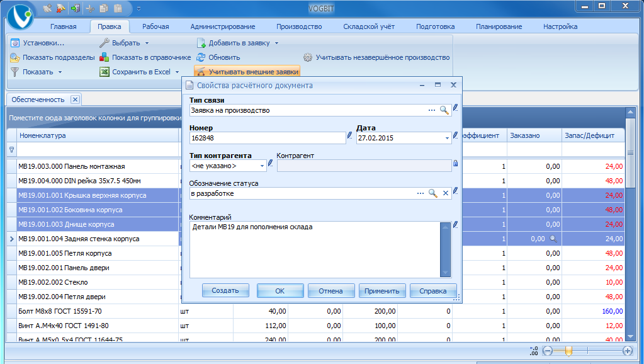Click the clipboard Paste icon in title bar
This screenshot has height=364, width=644.
point(118,8)
